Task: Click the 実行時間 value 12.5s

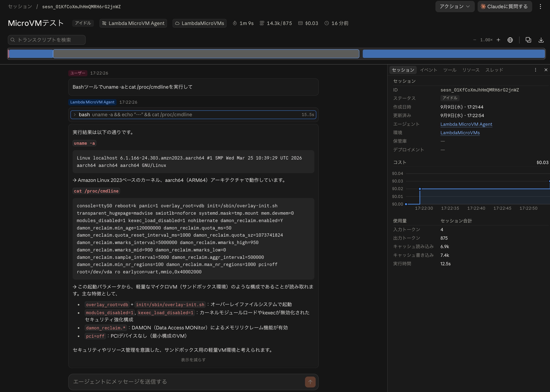Action: click(445, 264)
